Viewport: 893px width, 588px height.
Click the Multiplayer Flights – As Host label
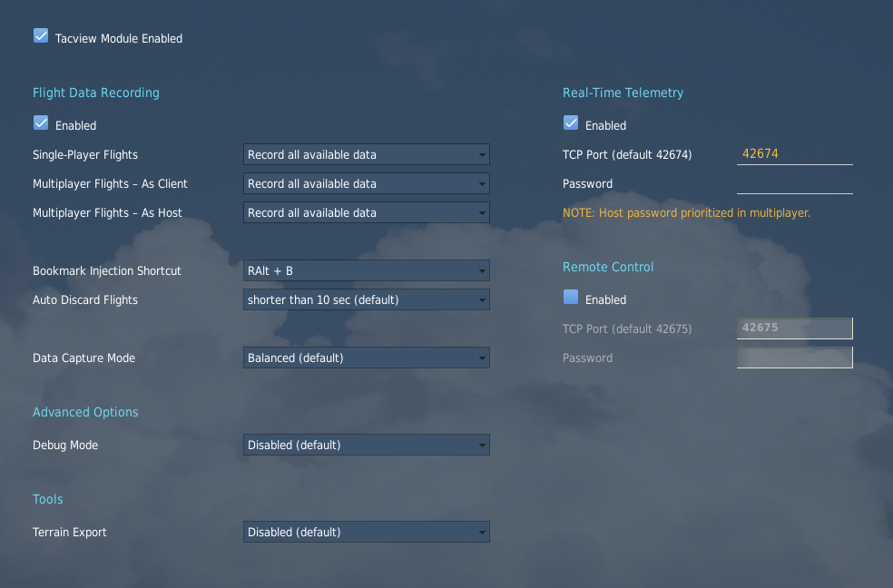107,213
